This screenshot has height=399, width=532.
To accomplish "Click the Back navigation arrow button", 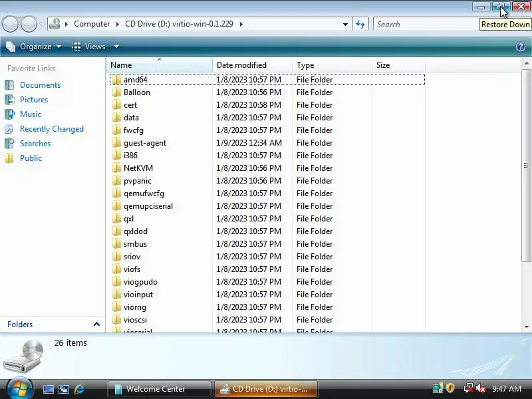I will click(x=10, y=24).
